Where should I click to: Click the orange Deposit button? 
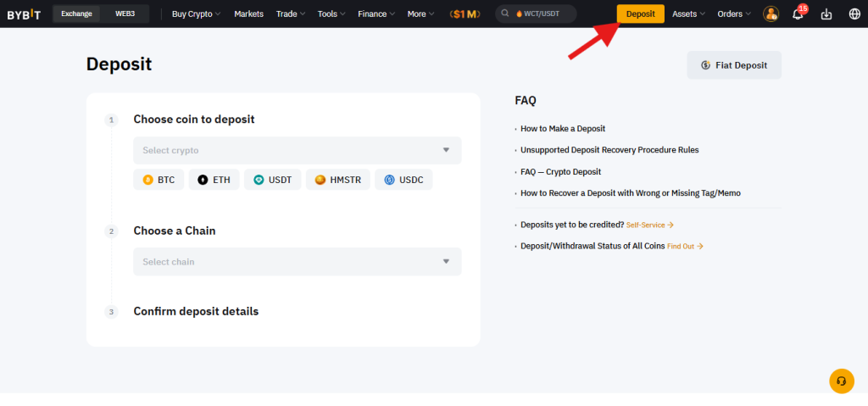[641, 14]
